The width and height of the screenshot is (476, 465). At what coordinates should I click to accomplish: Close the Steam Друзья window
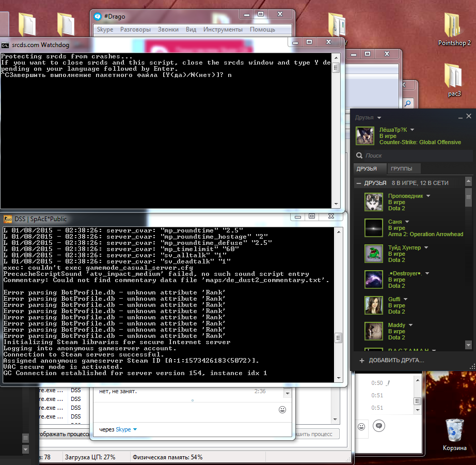469,116
